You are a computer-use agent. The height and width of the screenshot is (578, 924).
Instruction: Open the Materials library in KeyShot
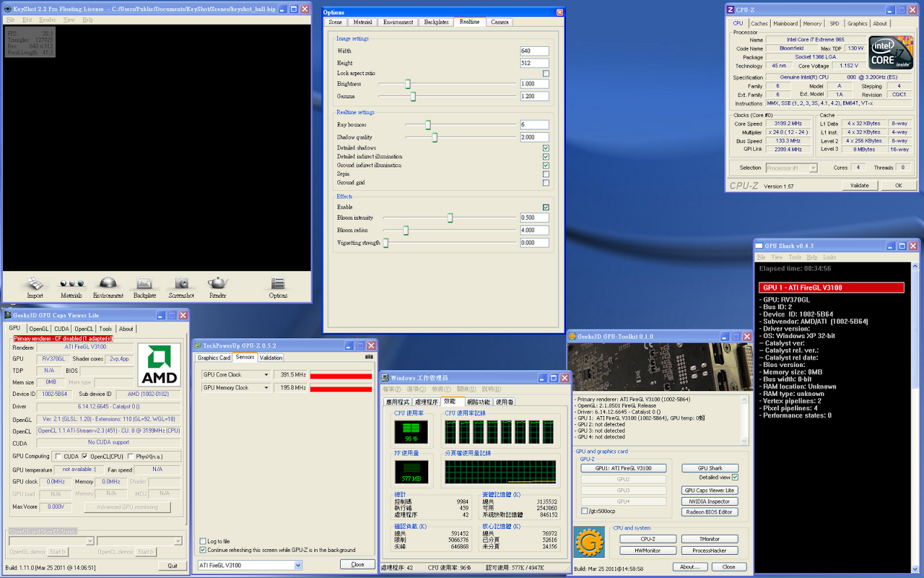71,287
